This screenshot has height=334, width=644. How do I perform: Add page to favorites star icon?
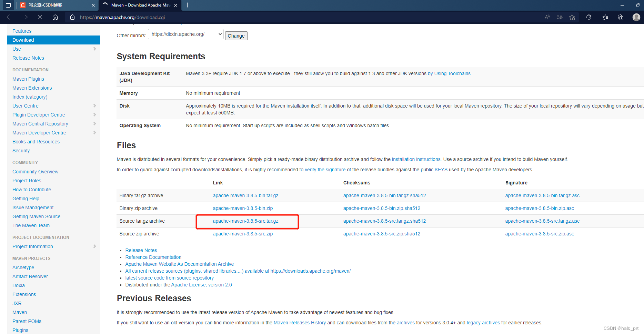point(572,17)
